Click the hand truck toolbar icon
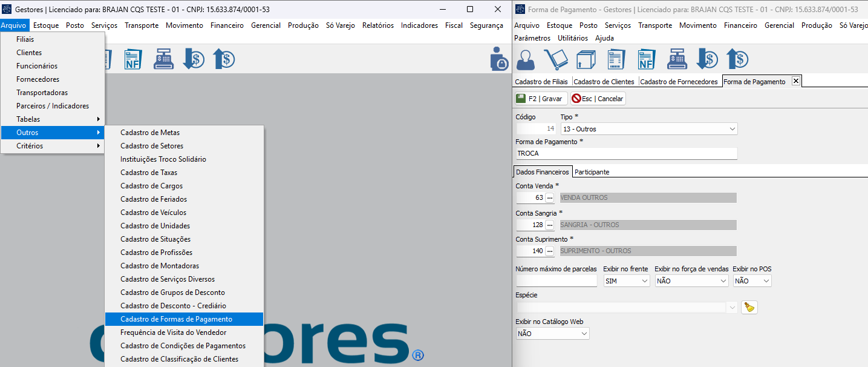 555,59
